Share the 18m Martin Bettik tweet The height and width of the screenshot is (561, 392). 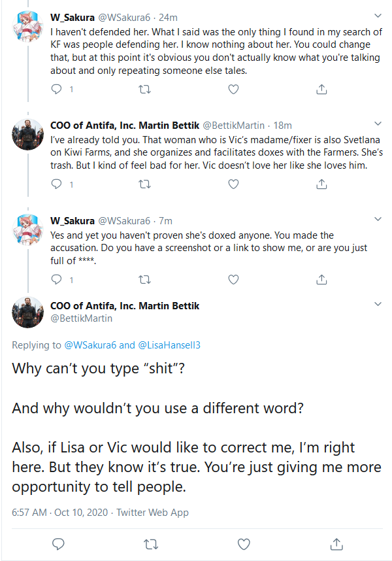[x=321, y=184]
